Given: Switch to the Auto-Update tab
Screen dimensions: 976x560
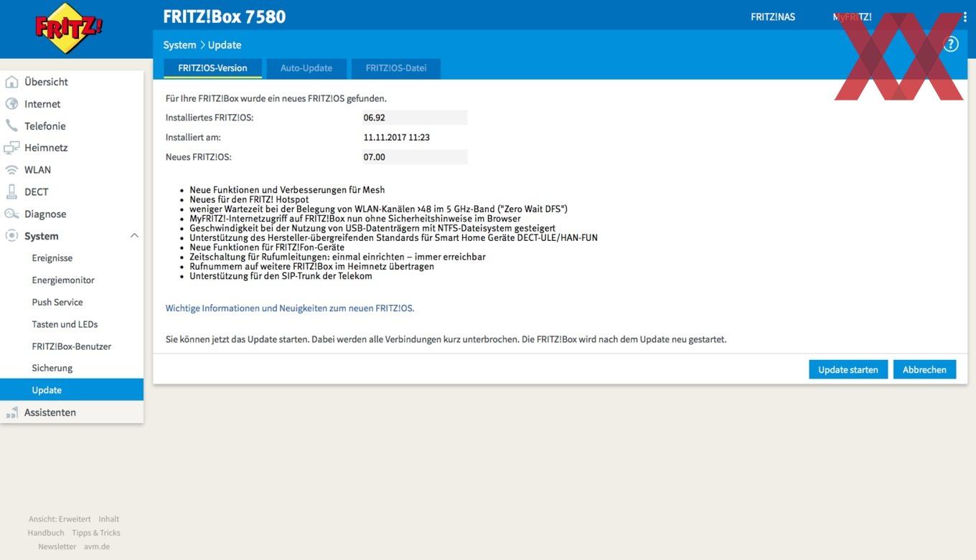Looking at the screenshot, I should click(306, 69).
